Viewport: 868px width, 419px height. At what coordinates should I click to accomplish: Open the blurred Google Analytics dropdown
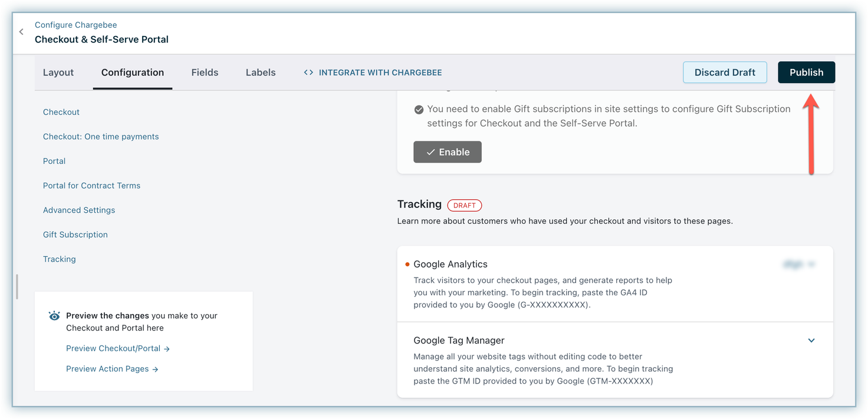(x=798, y=265)
